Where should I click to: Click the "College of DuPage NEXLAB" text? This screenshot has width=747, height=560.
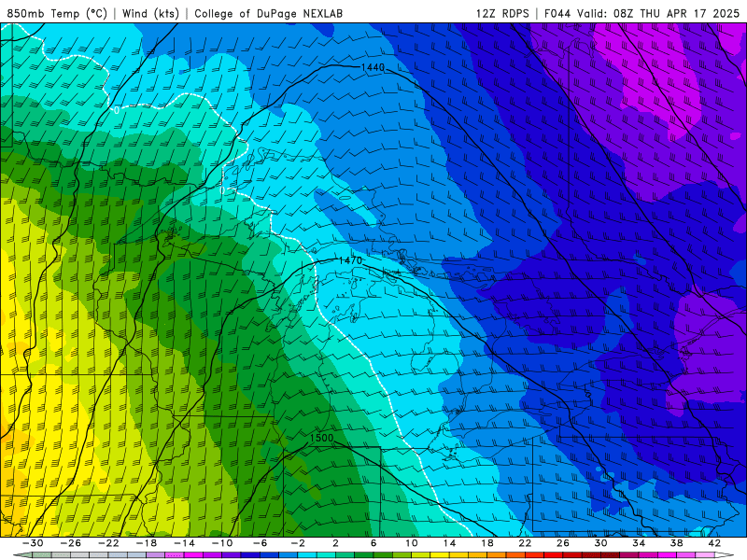click(x=268, y=14)
